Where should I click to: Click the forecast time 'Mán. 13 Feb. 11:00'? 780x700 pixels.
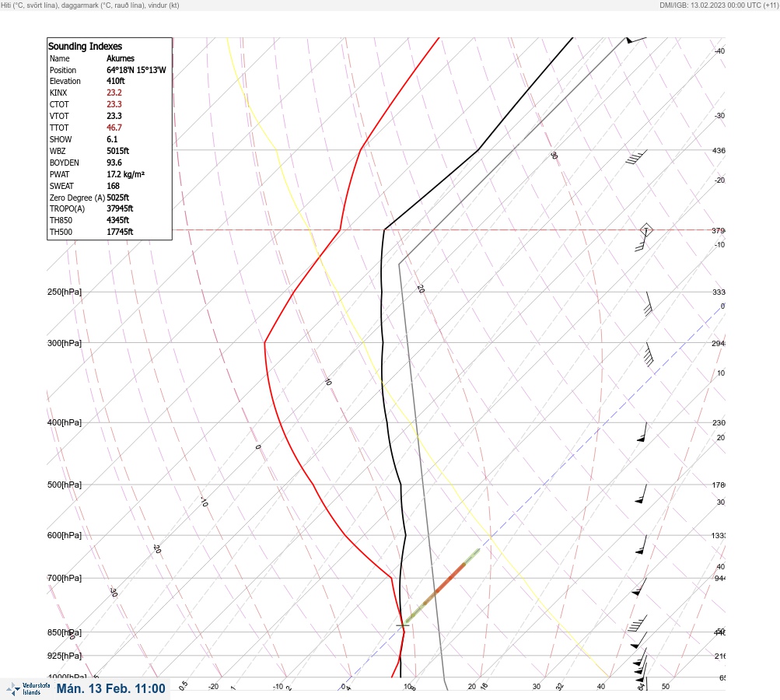pos(111,688)
